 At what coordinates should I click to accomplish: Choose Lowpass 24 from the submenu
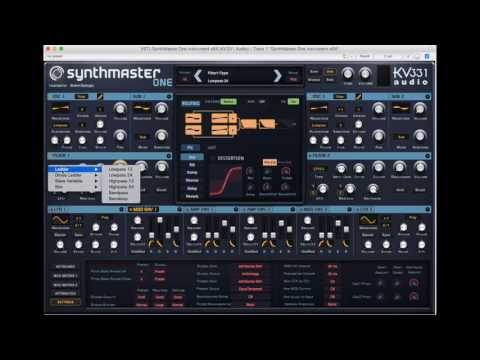pos(121,175)
